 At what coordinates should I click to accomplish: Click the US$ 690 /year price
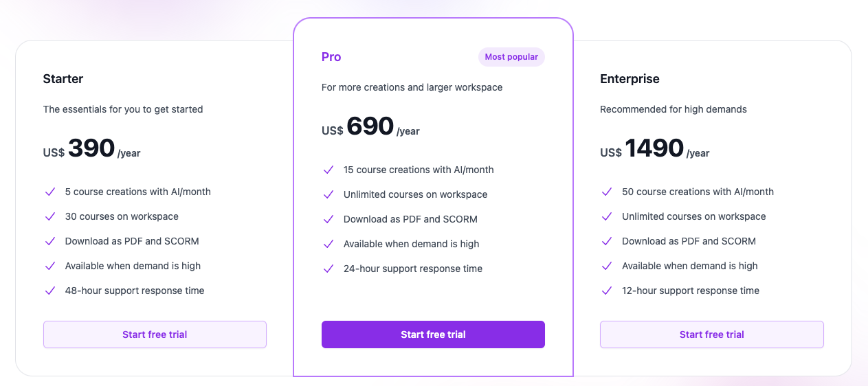[x=370, y=127]
